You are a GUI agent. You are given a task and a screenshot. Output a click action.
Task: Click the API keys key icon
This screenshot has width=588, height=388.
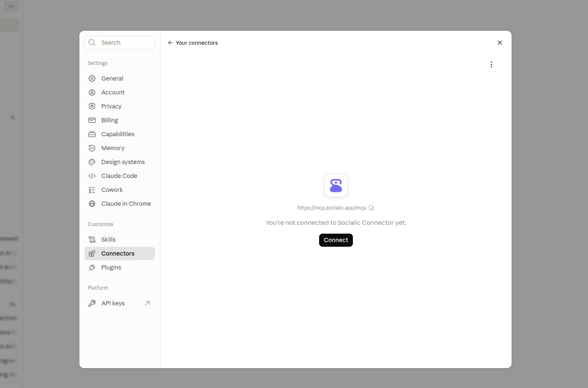pyautogui.click(x=92, y=303)
